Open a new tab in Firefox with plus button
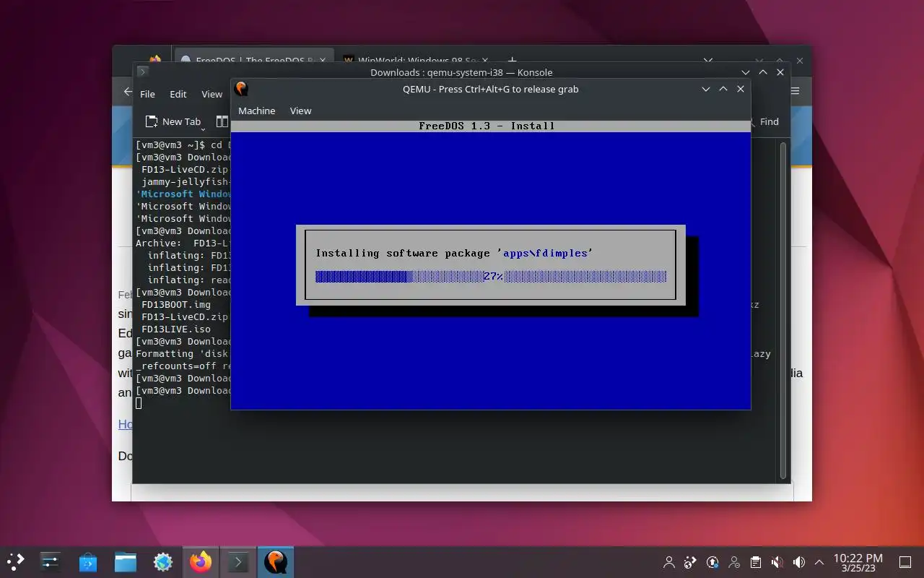This screenshot has width=924, height=578. pyautogui.click(x=512, y=61)
